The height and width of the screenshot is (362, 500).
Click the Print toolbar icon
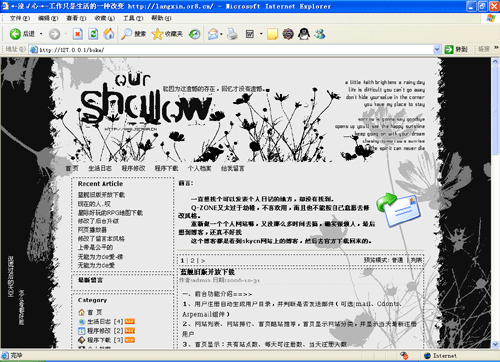tap(232, 34)
